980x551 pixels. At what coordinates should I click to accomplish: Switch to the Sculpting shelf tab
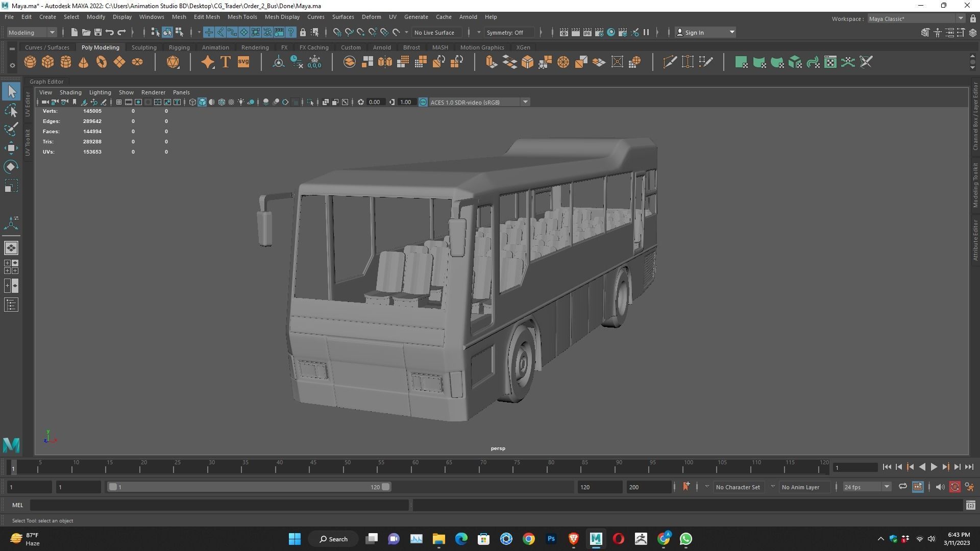pyautogui.click(x=144, y=47)
